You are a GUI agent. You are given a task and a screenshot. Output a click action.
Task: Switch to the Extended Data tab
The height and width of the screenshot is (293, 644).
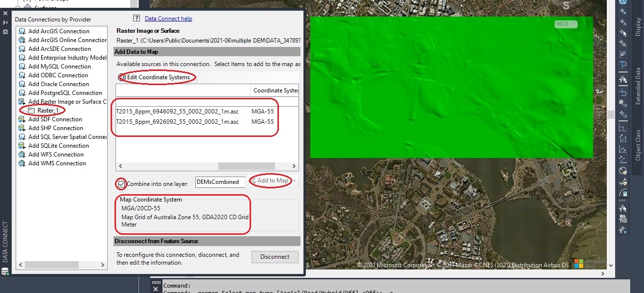(639, 88)
